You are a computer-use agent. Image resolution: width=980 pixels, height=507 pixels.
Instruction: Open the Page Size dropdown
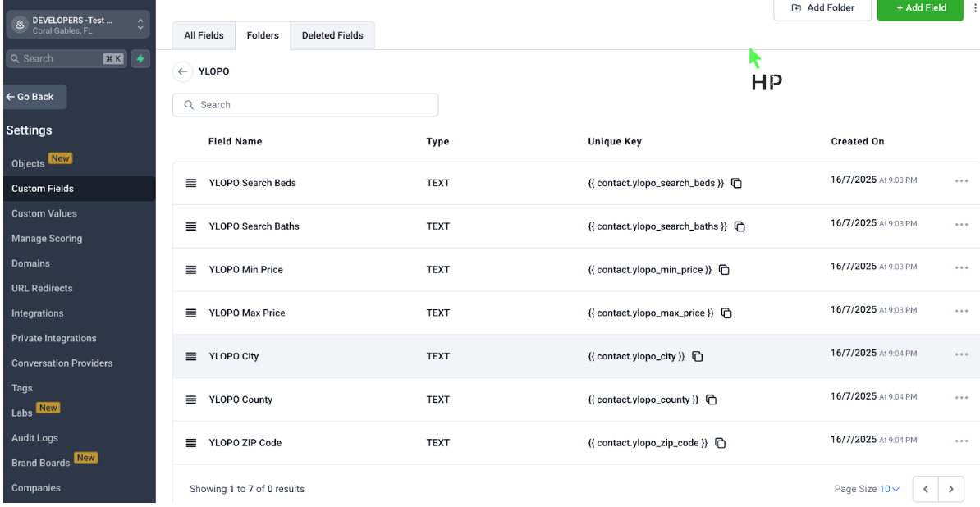tap(890, 489)
